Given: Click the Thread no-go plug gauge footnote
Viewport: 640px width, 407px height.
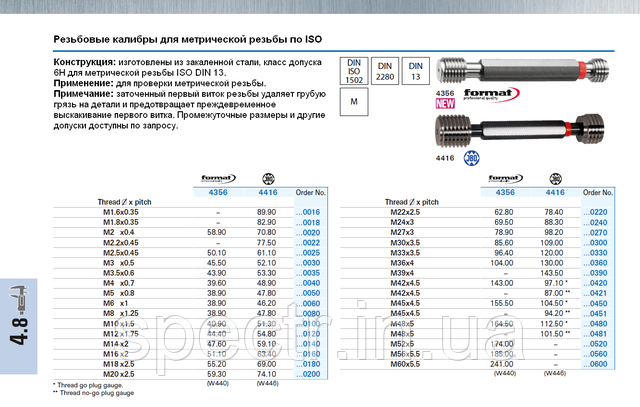Looking at the screenshot, I should point(93,393).
